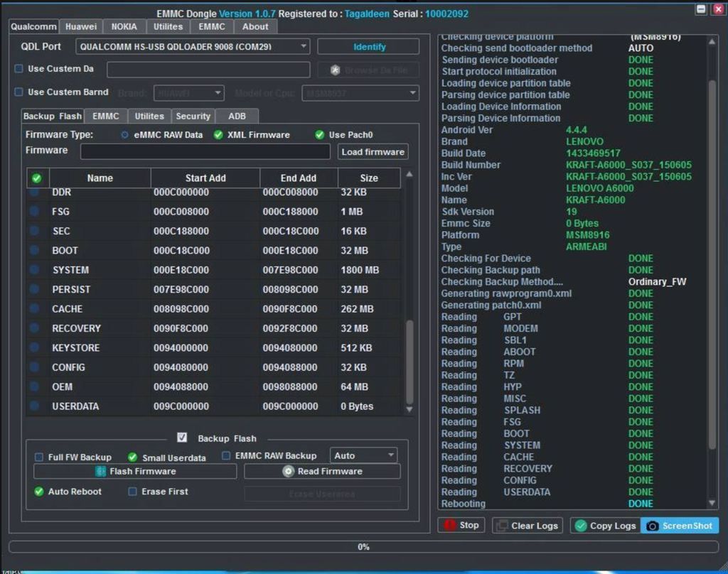Click the log panel scrollbar thumb

(712, 264)
